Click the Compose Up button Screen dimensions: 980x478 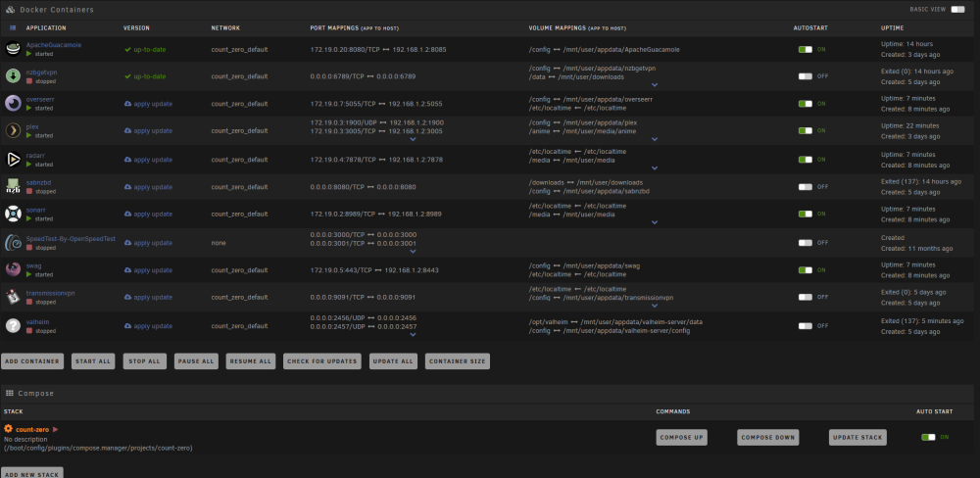coord(681,438)
